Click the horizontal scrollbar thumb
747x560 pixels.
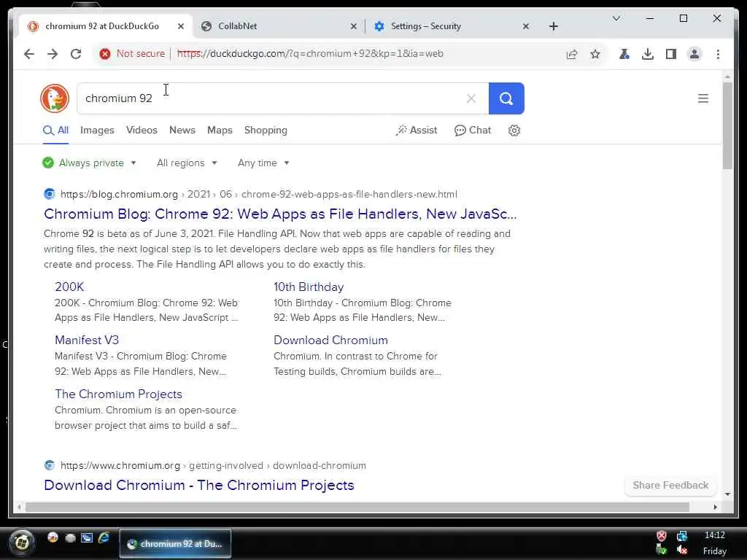(x=357, y=507)
